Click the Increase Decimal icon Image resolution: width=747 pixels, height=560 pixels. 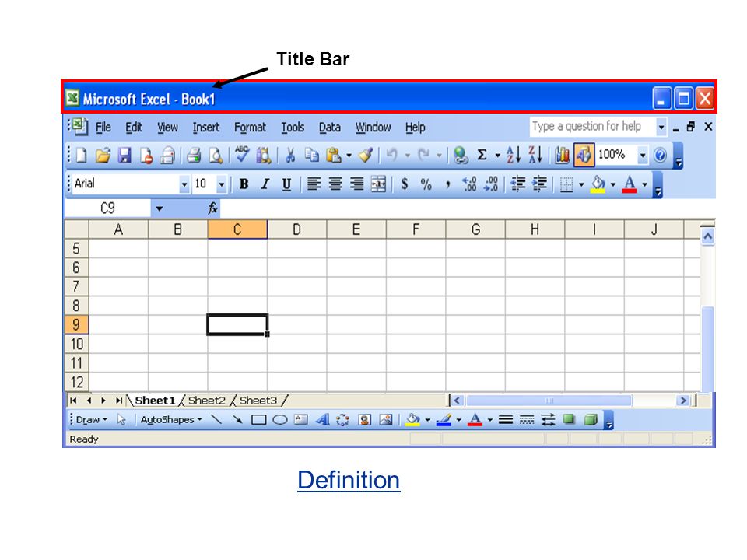point(468,184)
